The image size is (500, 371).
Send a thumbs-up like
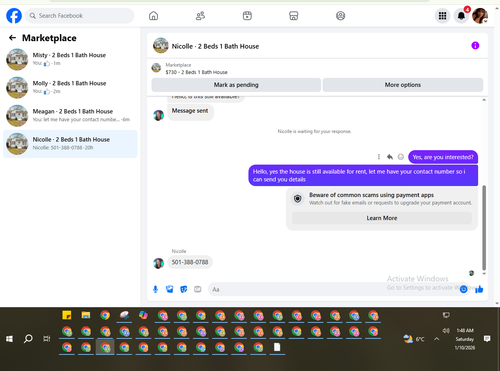tap(479, 289)
